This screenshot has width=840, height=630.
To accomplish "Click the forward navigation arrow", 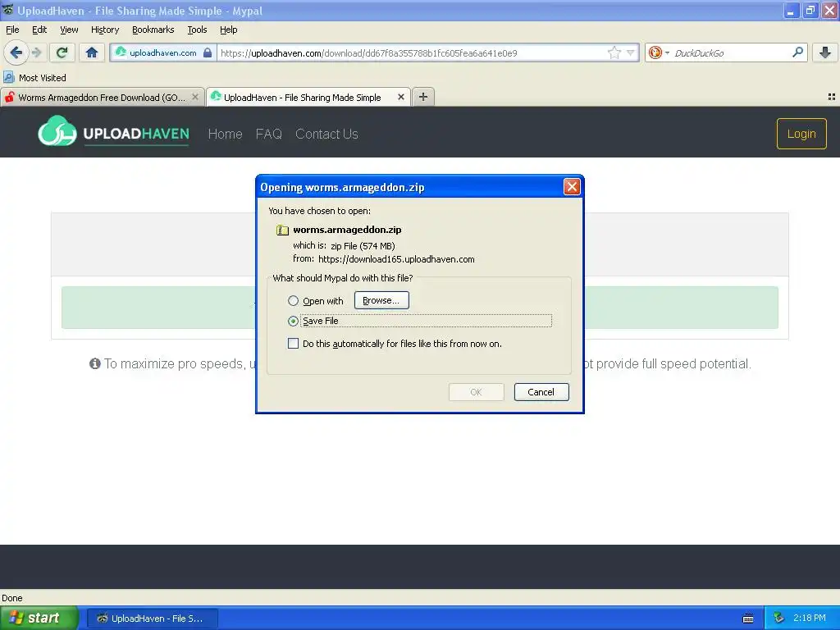I will click(36, 52).
